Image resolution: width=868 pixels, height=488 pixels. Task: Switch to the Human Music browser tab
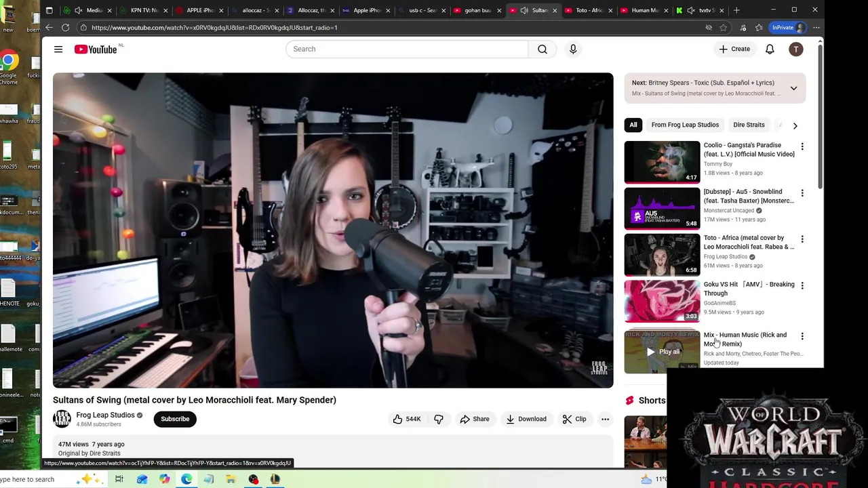point(643,10)
